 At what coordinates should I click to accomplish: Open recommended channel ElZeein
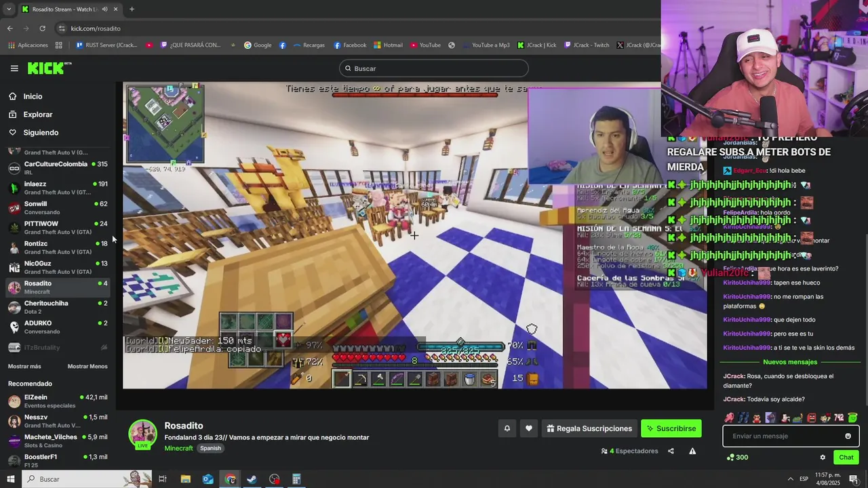coord(58,401)
